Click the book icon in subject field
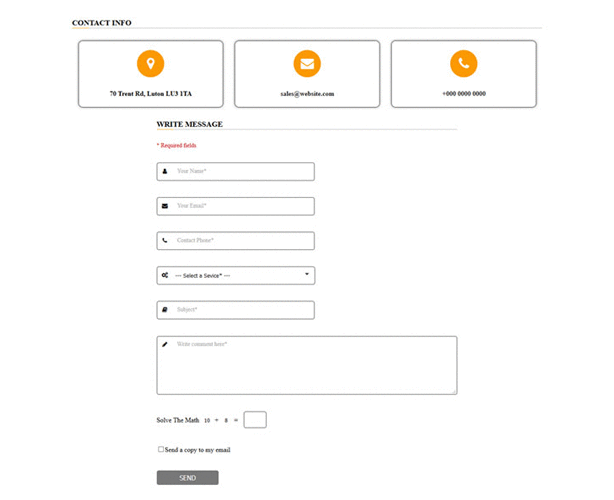The height and width of the screenshot is (500, 614). pos(165,310)
